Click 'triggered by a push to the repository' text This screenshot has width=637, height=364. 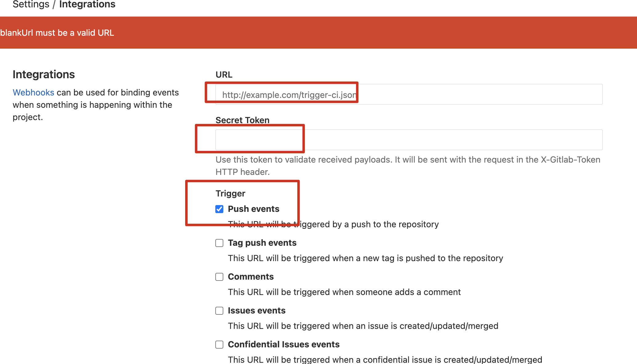tap(366, 224)
